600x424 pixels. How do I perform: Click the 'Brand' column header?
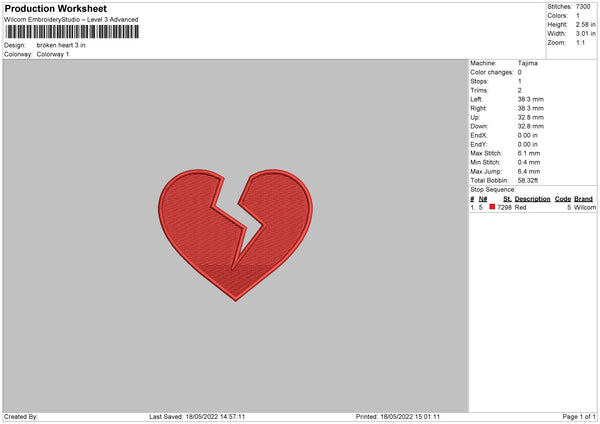(584, 199)
